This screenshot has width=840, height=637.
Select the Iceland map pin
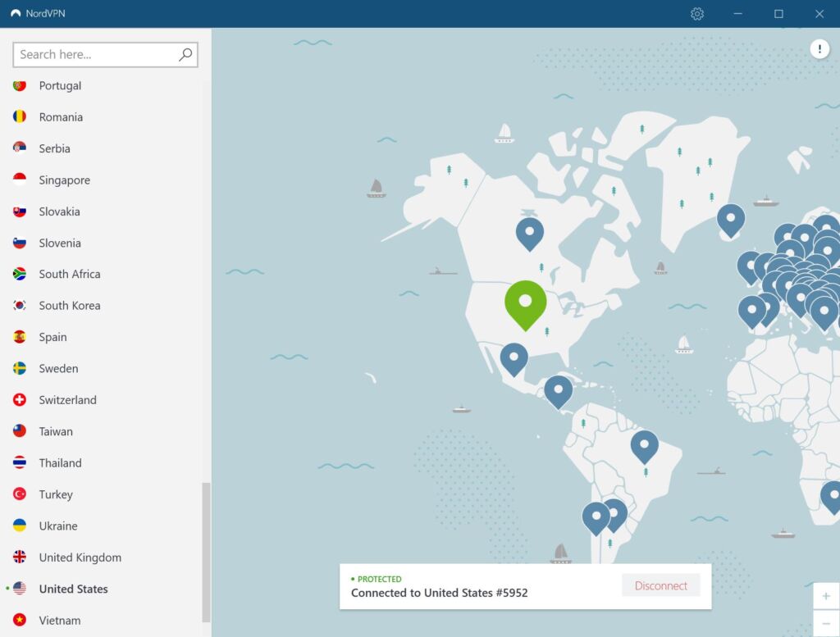pos(731,220)
